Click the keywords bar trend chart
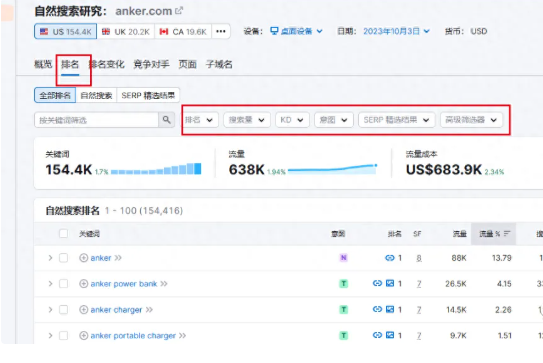The width and height of the screenshot is (543, 363). click(x=156, y=169)
